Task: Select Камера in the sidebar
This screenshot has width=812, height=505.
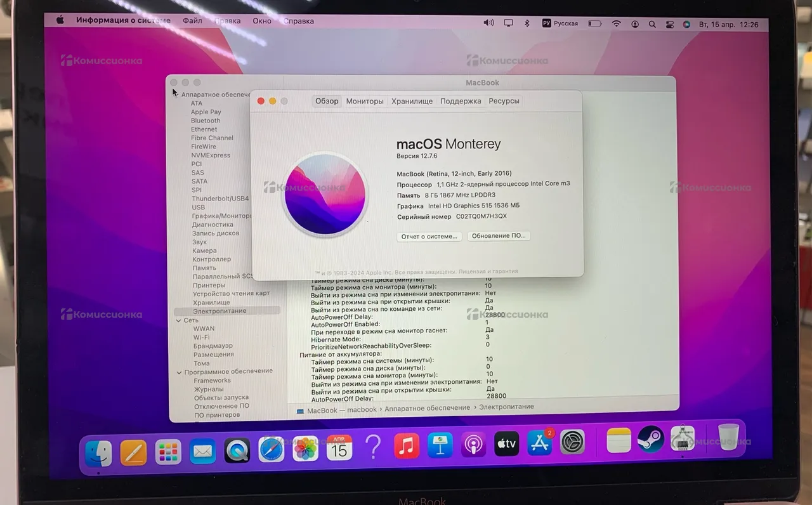Action: click(204, 251)
